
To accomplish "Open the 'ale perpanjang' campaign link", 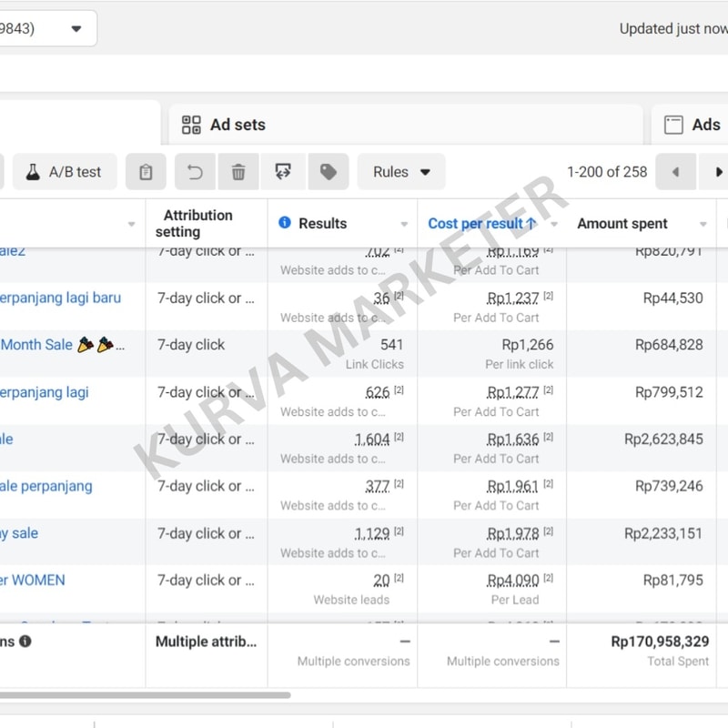I will pos(46,486).
